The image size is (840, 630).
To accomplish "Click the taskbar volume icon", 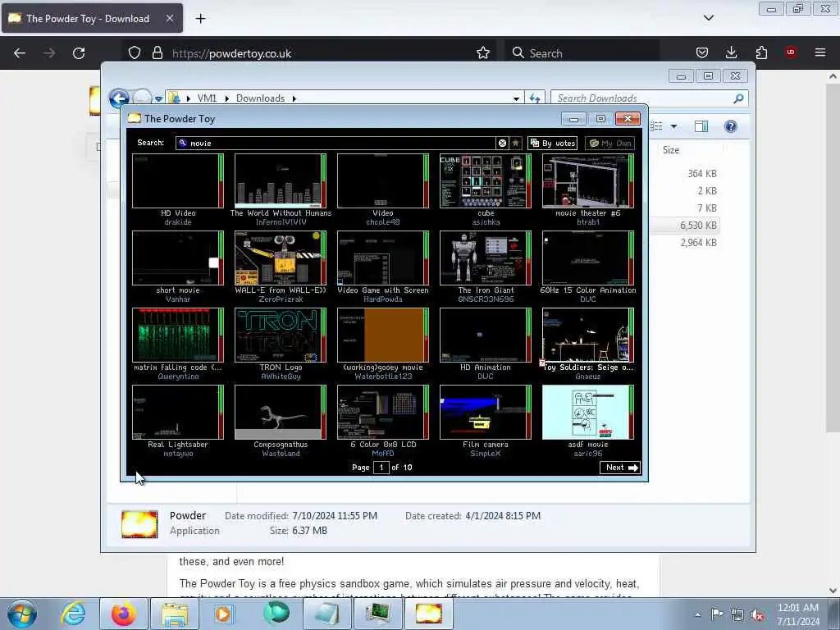I will (757, 615).
